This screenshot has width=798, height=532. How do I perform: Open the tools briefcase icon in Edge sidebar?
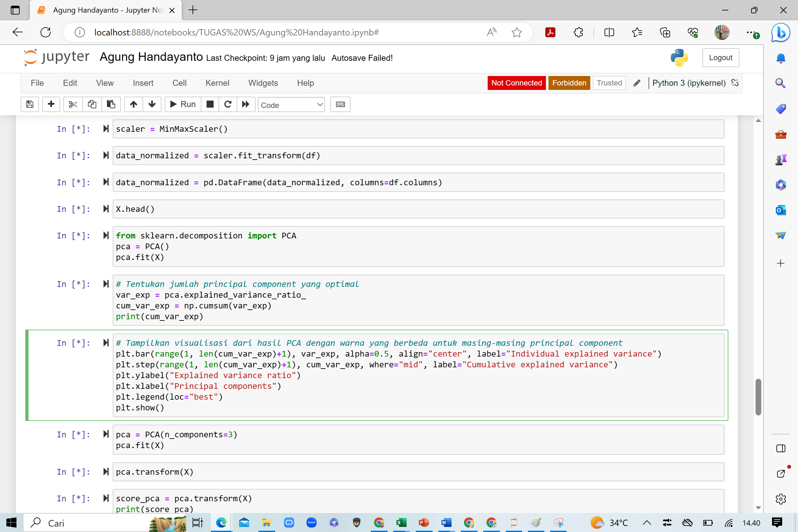pyautogui.click(x=780, y=134)
